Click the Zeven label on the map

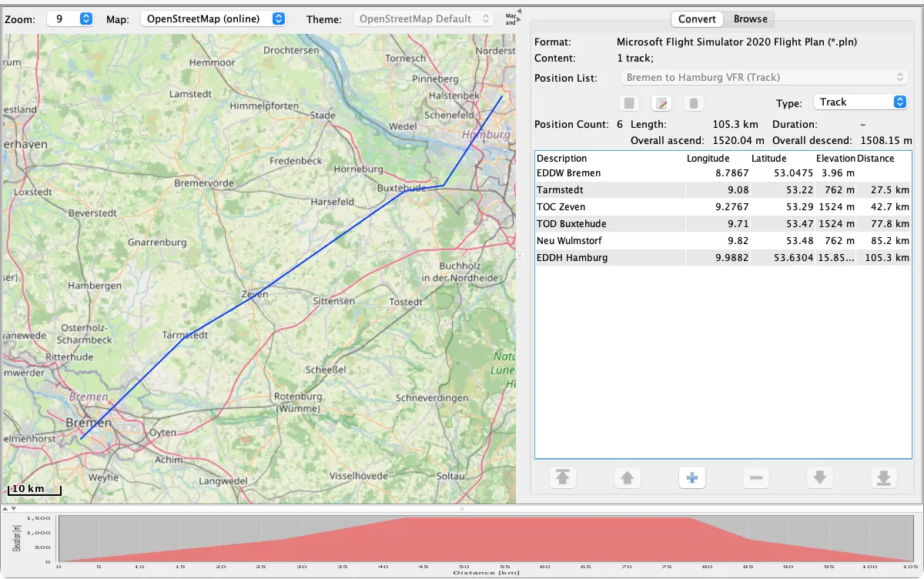(x=254, y=294)
